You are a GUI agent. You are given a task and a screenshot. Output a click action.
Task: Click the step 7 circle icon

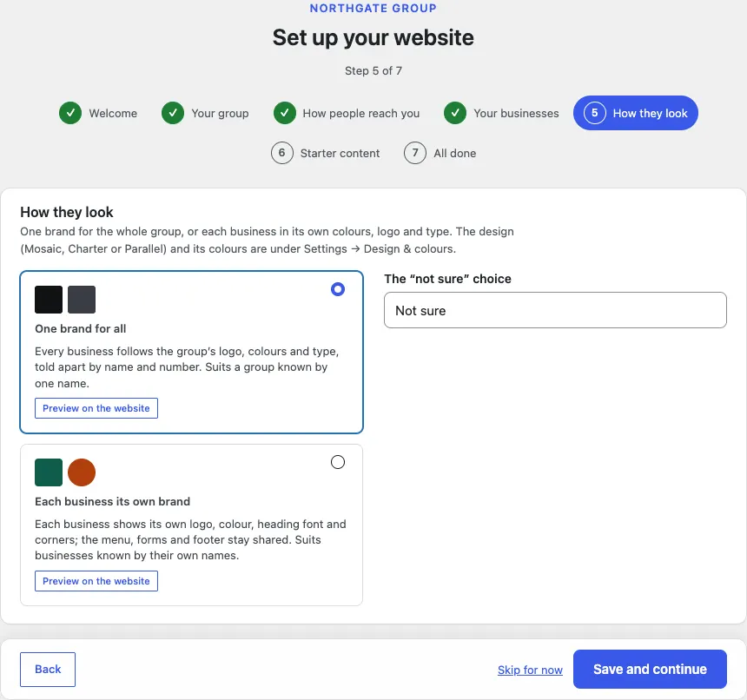415,153
